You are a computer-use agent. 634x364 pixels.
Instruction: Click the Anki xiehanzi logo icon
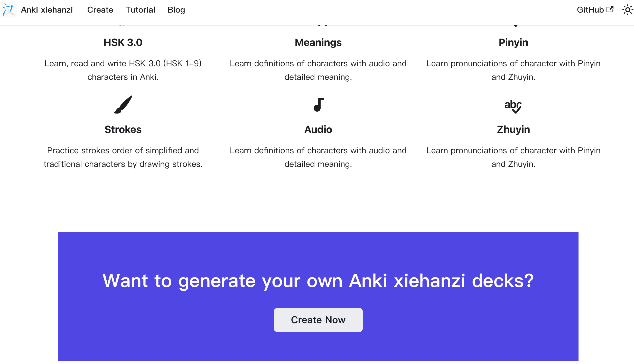pos(8,10)
